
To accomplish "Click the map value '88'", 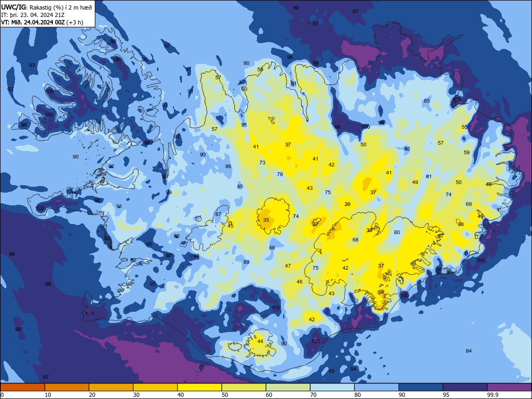I will pos(272,248).
